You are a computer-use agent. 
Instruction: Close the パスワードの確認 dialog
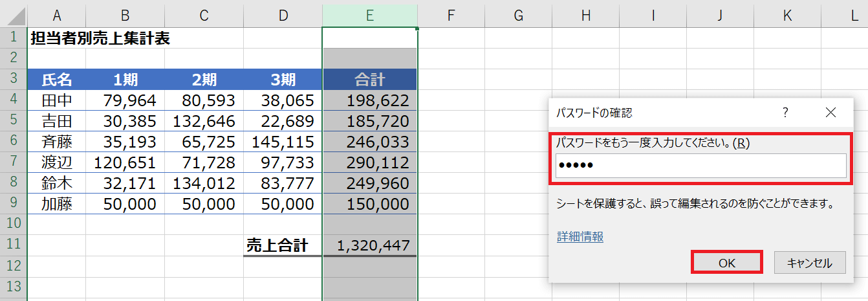point(831,113)
